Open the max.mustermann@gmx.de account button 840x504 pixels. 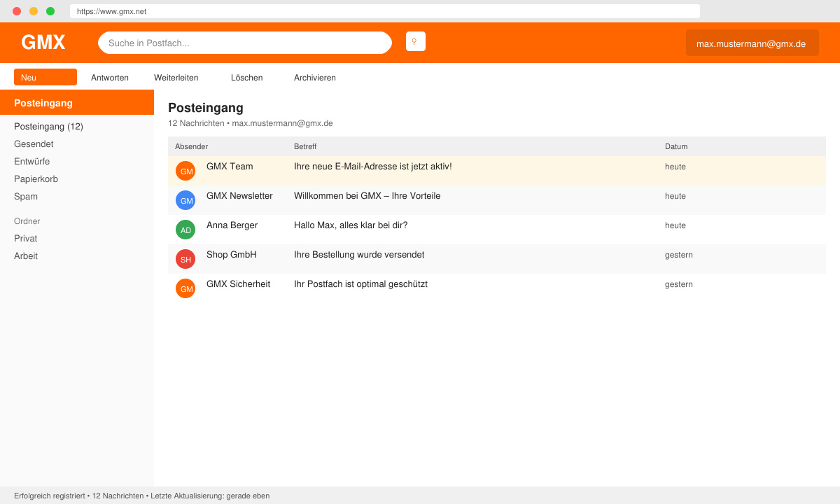752,43
